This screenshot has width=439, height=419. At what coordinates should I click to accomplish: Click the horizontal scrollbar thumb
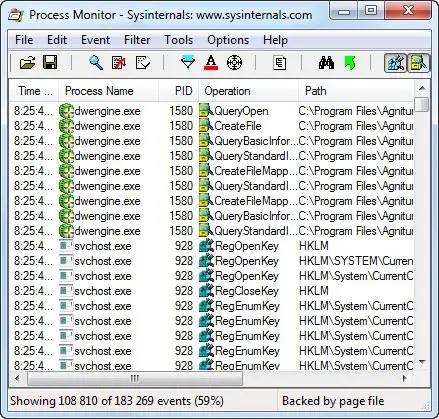point(135,379)
